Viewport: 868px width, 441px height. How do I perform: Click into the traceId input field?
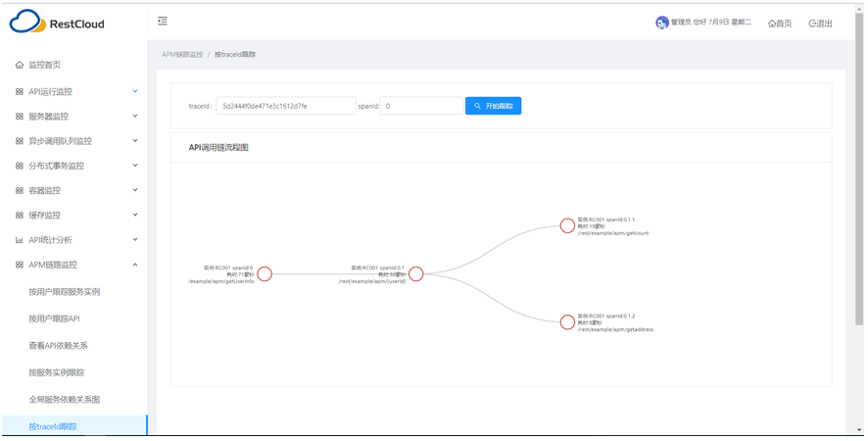coord(285,106)
